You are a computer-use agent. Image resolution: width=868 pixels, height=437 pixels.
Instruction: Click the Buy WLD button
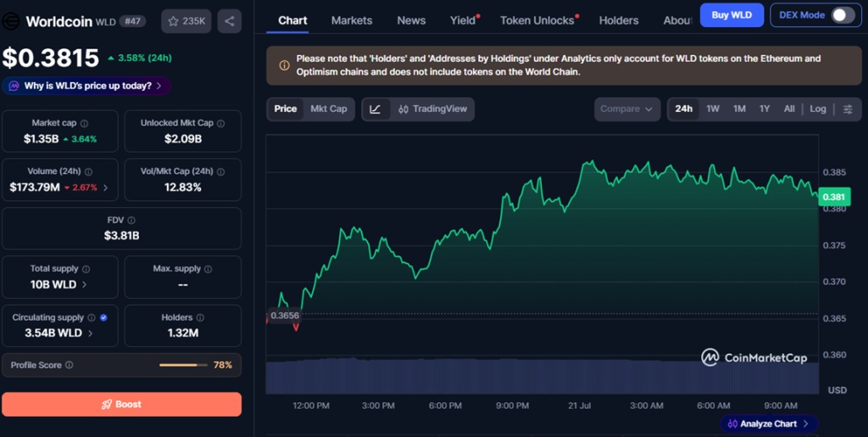[732, 15]
